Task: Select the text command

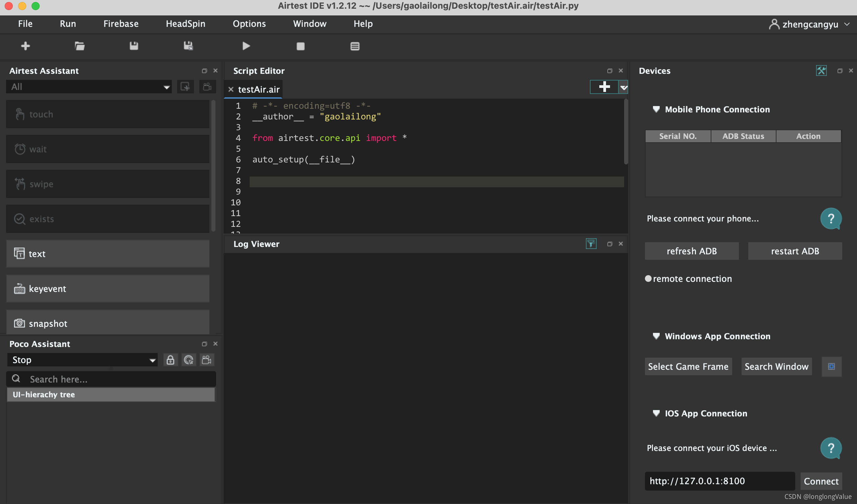Action: (108, 254)
